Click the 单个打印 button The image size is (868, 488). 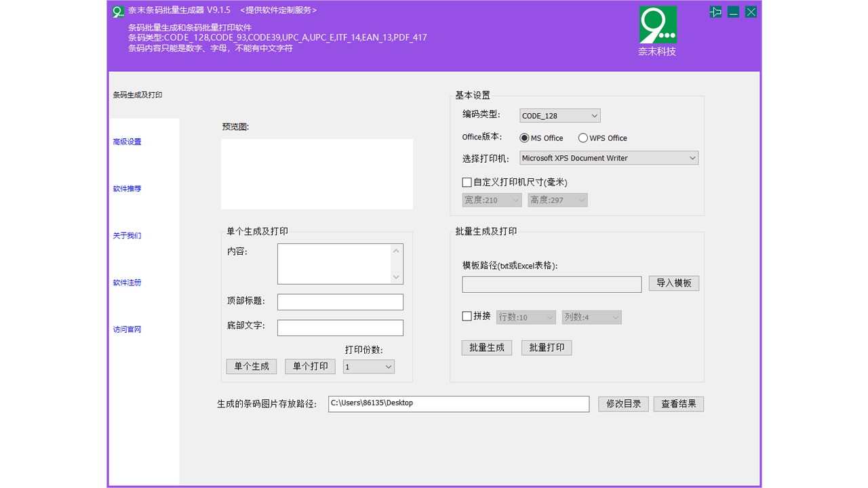coord(310,366)
